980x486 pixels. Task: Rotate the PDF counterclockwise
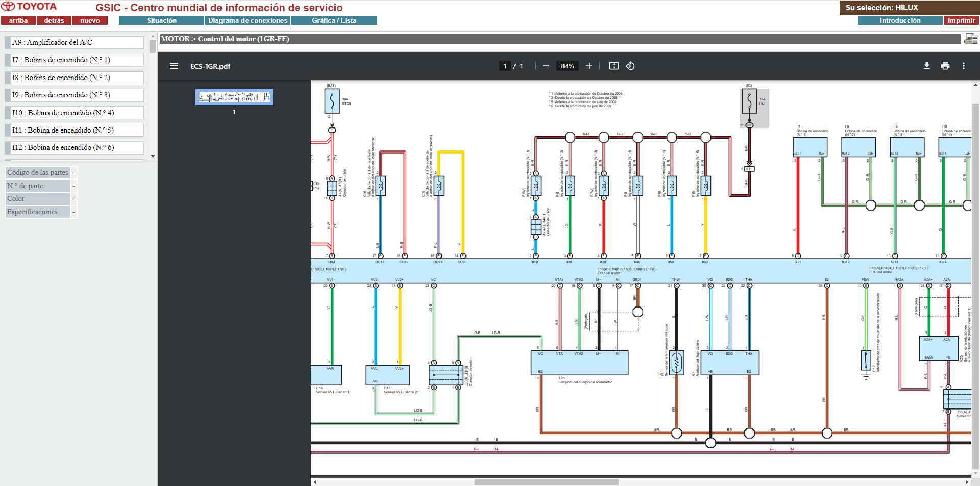click(x=630, y=66)
